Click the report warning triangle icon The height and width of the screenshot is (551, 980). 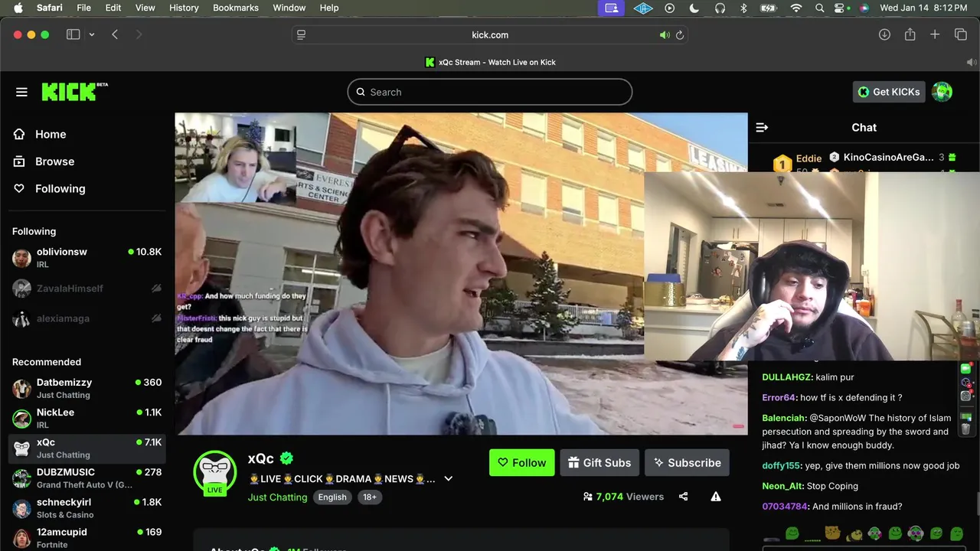point(716,497)
